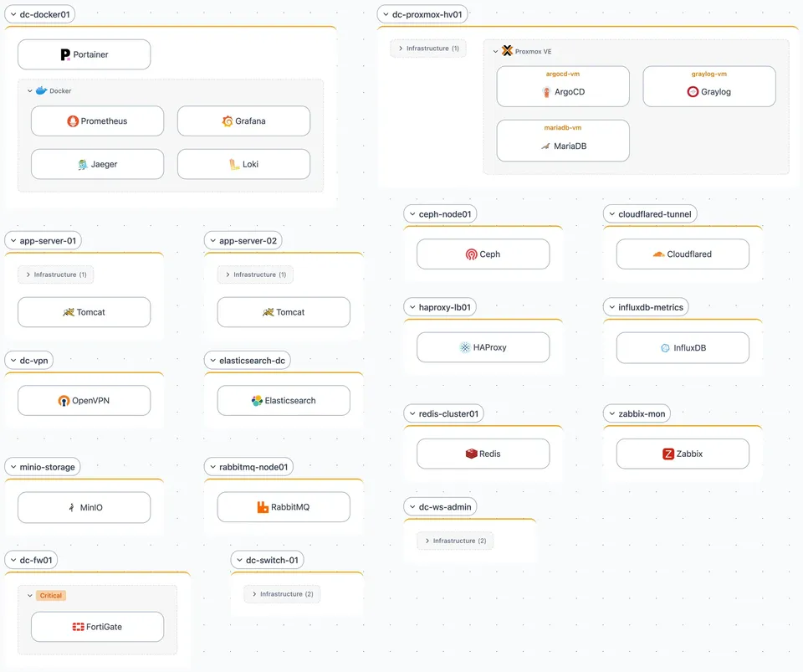Click Tomcat cat icon in app-server-02

click(269, 312)
